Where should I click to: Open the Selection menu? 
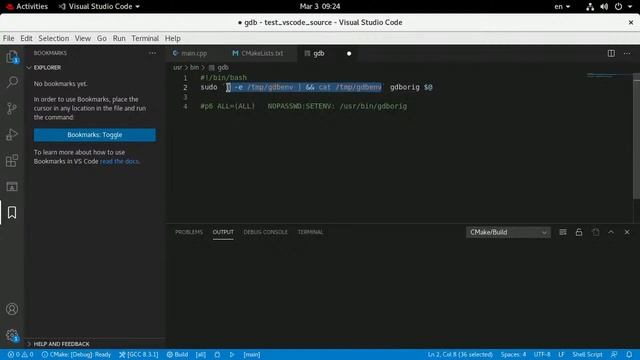pos(53,38)
